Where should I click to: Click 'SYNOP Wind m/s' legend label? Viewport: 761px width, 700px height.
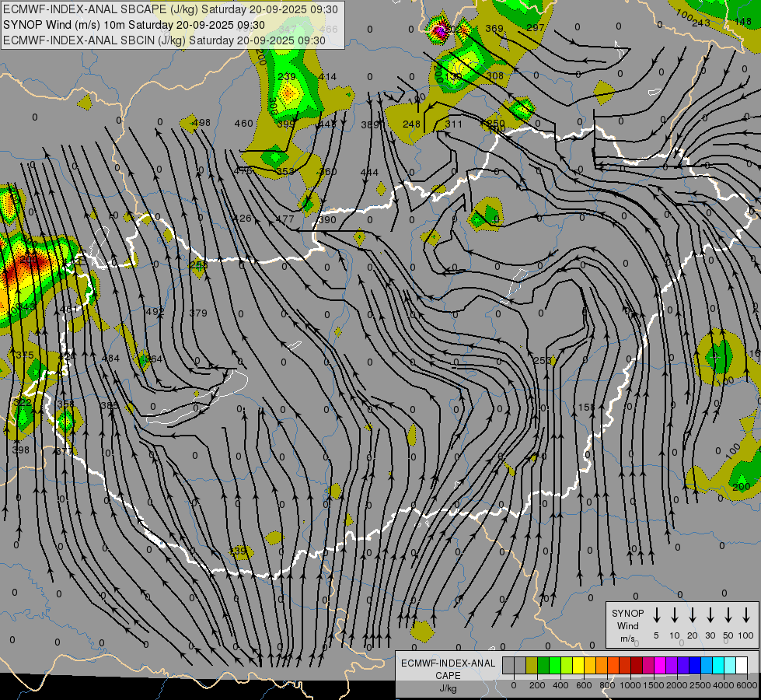[x=627, y=625]
